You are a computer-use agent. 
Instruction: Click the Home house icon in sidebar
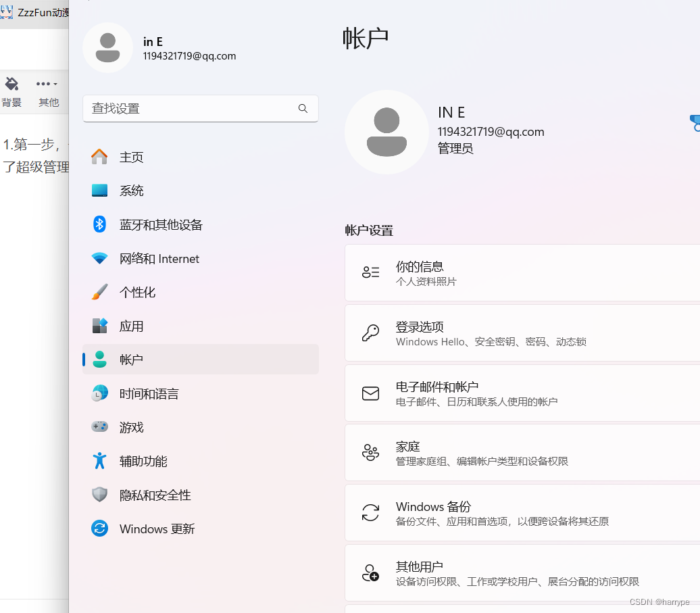click(x=99, y=157)
